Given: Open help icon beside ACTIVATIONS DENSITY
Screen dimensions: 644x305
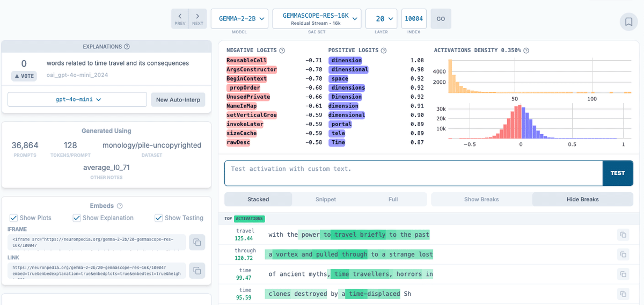Looking at the screenshot, I should point(526,50).
